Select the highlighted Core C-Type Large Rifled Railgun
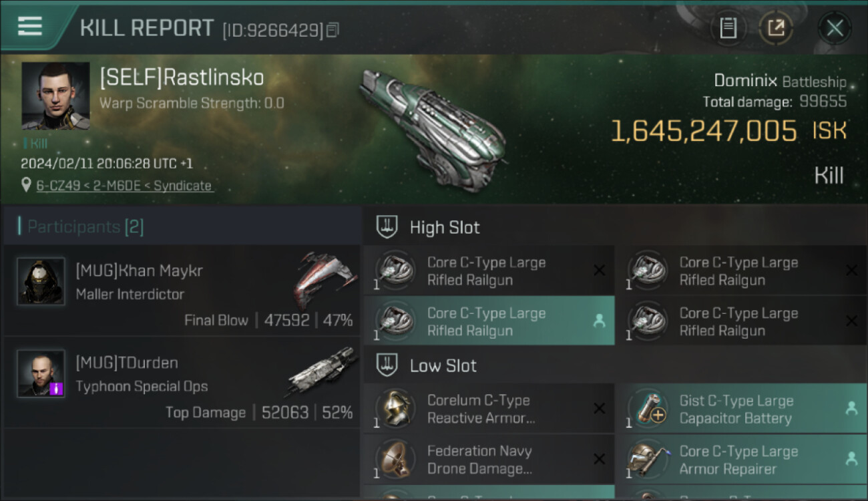The width and height of the screenshot is (868, 501). (x=488, y=321)
